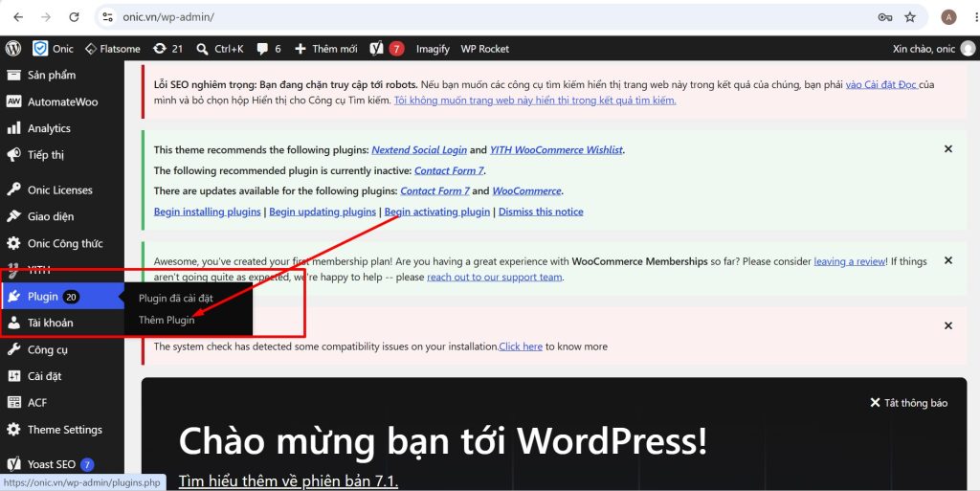Select Thêm Plugin in the submenu
Viewport: 980px width, 491px height.
(167, 320)
